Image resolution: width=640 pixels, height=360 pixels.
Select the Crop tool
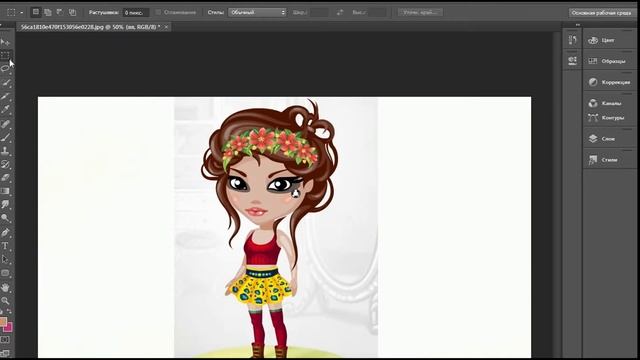click(5, 96)
